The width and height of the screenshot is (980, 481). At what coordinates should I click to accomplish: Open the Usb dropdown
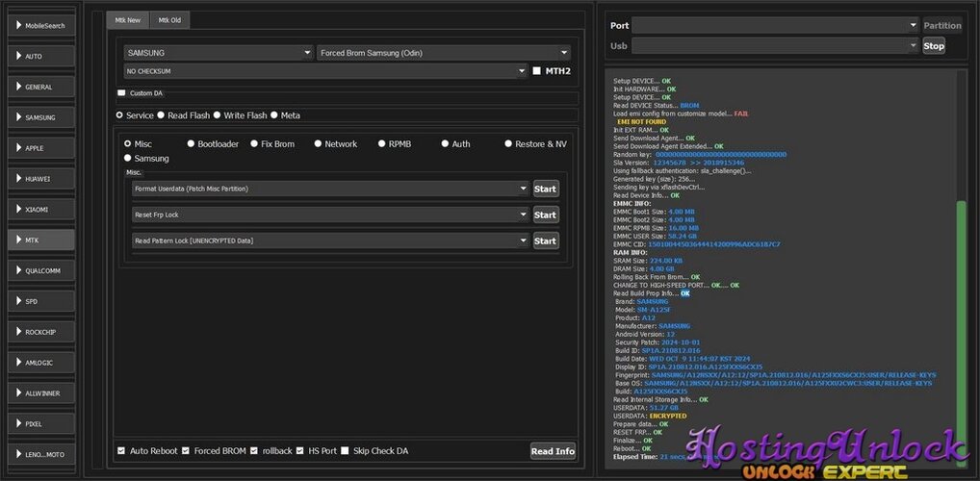pos(775,45)
